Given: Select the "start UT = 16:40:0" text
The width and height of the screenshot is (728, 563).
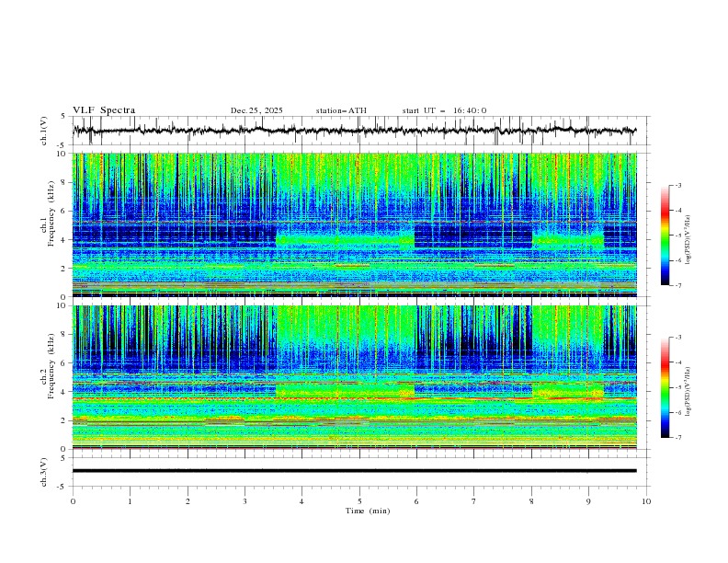Looking at the screenshot, I should click(444, 110).
